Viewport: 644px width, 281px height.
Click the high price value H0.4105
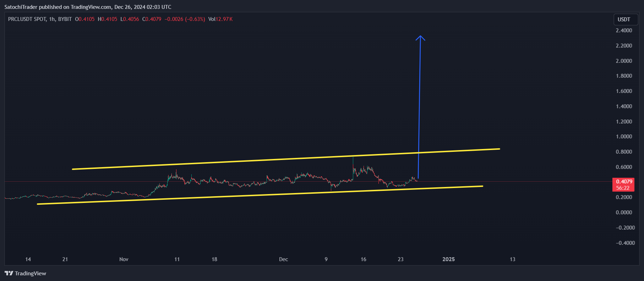point(108,19)
